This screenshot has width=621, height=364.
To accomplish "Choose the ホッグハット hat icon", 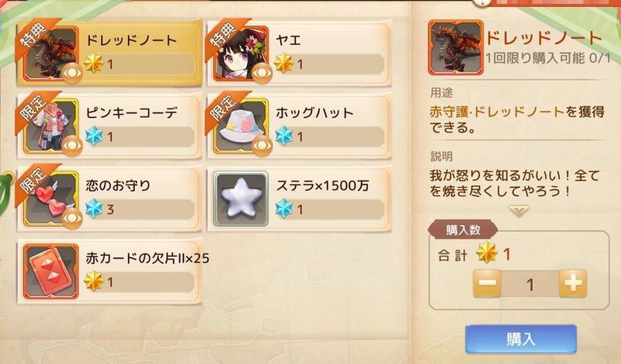I will tap(241, 126).
